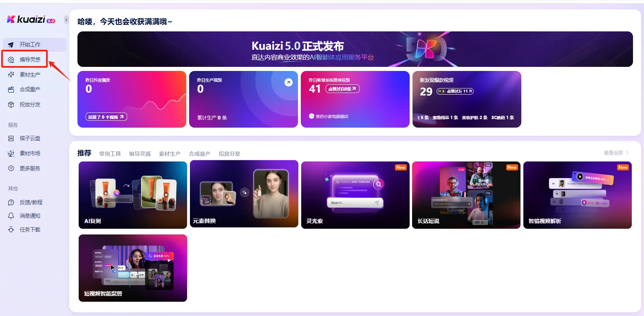The image size is (644, 316).
Task: Click the 点赞过百0条 button
Action: pyautogui.click(x=342, y=89)
